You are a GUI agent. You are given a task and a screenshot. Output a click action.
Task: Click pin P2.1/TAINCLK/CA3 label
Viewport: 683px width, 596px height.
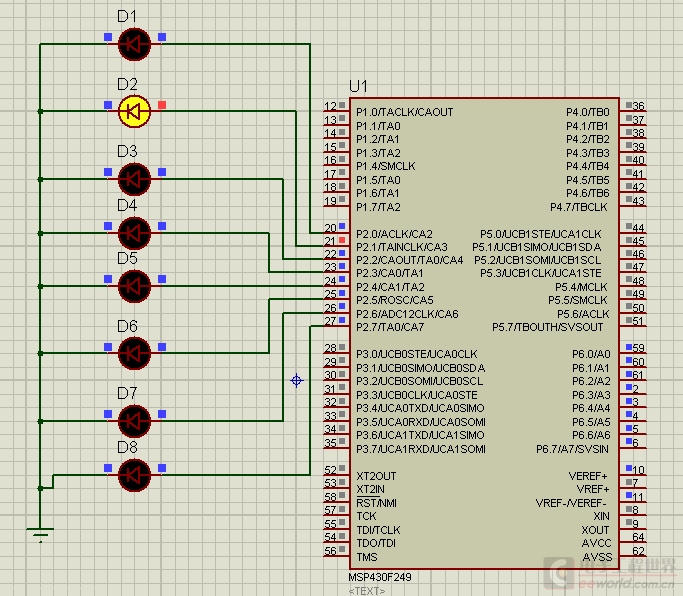[402, 247]
